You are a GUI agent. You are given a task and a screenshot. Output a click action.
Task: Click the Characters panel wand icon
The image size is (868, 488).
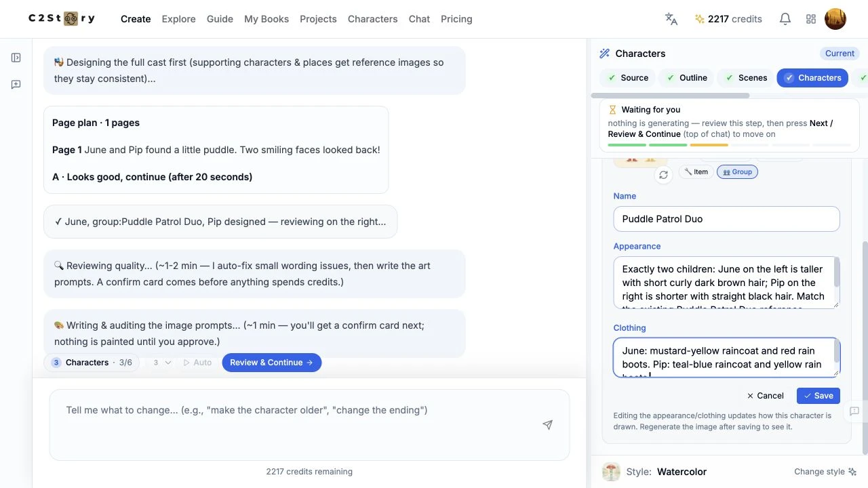pyautogui.click(x=604, y=54)
